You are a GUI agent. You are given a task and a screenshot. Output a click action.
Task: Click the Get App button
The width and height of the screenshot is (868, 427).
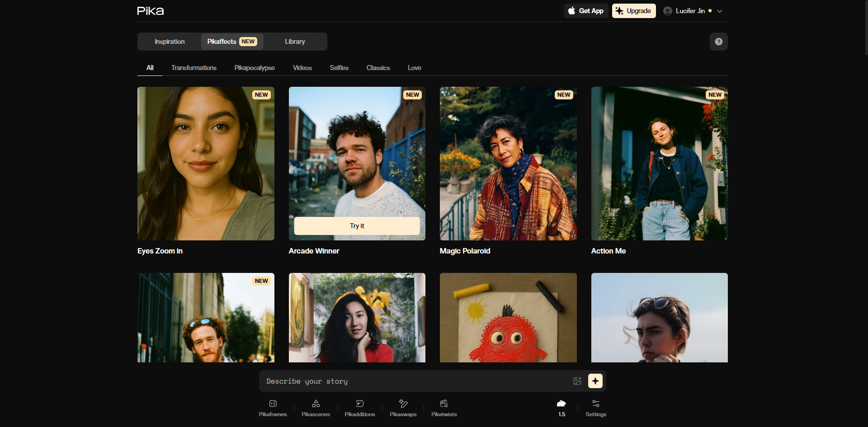tap(586, 11)
